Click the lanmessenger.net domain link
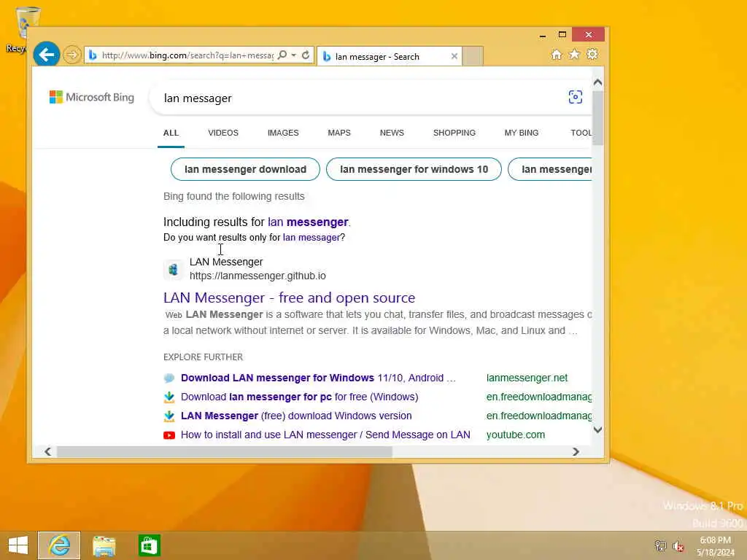 click(527, 378)
